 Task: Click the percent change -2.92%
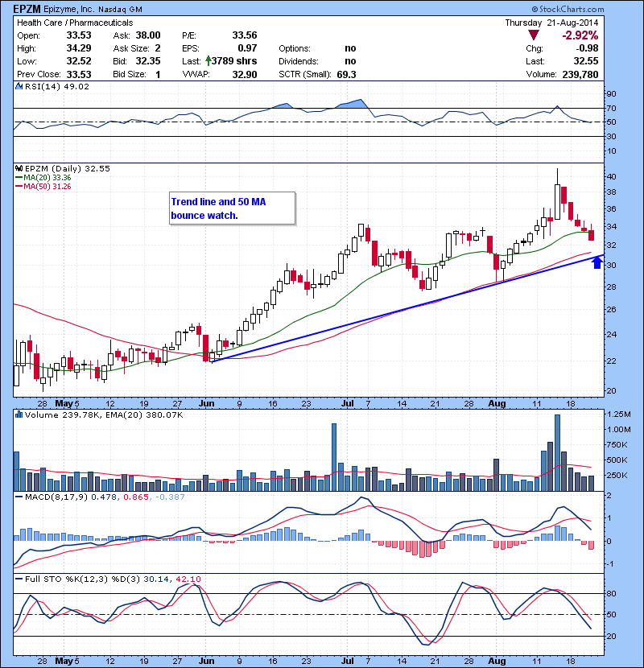pyautogui.click(x=580, y=35)
